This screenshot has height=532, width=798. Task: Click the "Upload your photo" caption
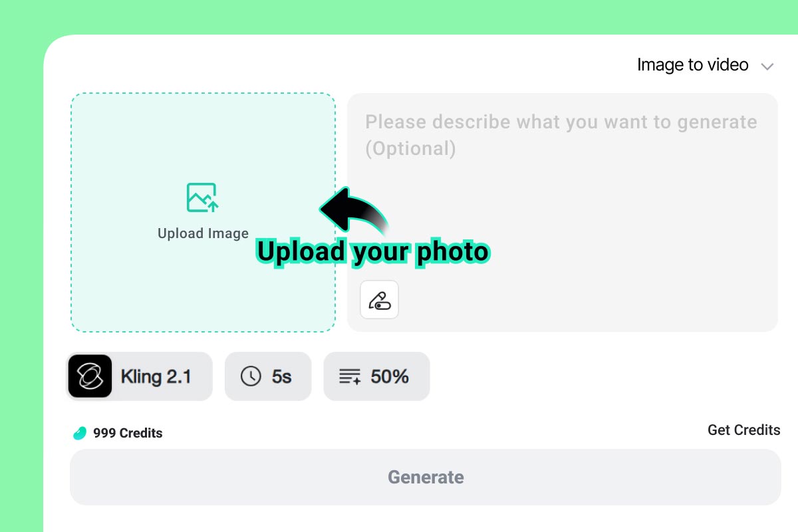click(x=373, y=252)
